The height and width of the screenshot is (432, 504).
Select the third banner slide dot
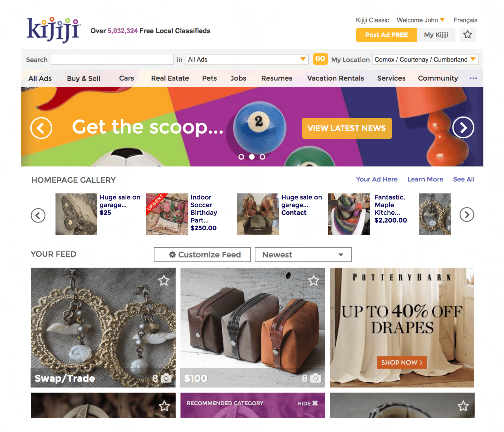click(x=262, y=157)
